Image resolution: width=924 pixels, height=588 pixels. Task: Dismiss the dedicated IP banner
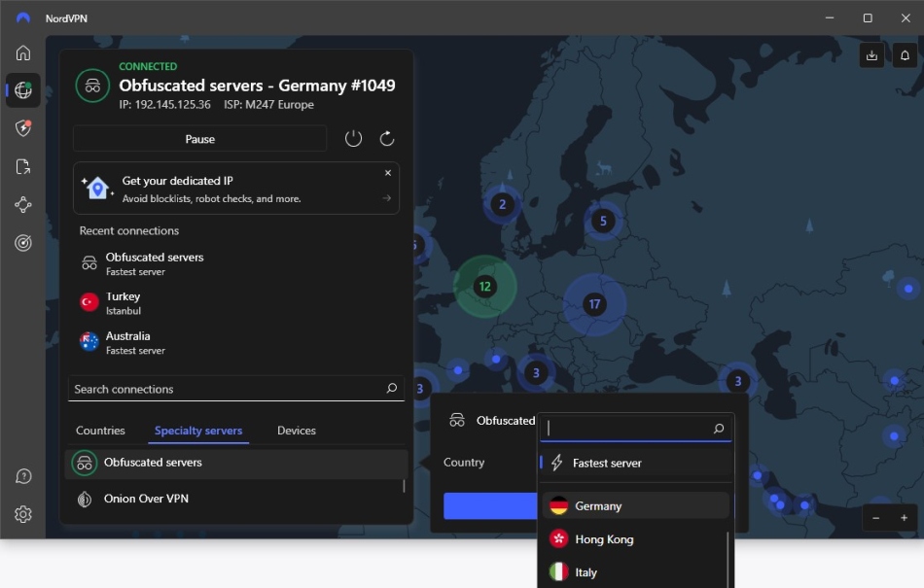point(388,173)
